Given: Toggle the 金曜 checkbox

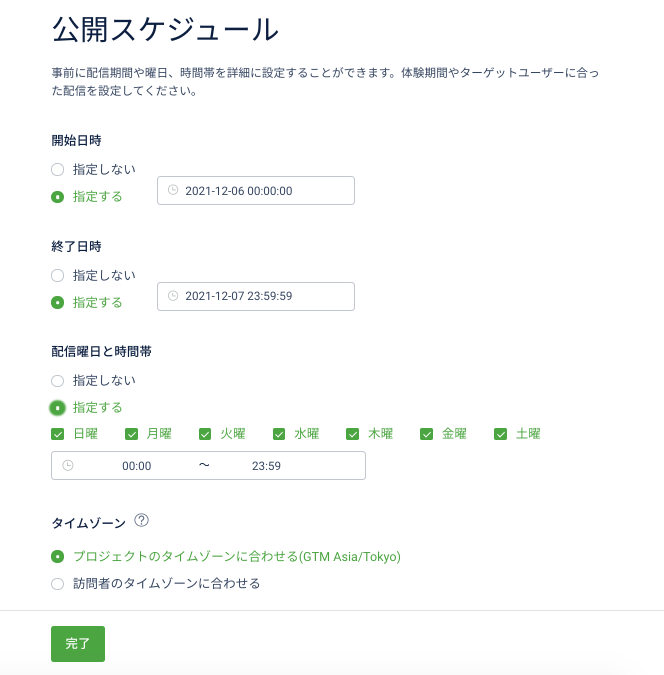Looking at the screenshot, I should click(x=426, y=434).
